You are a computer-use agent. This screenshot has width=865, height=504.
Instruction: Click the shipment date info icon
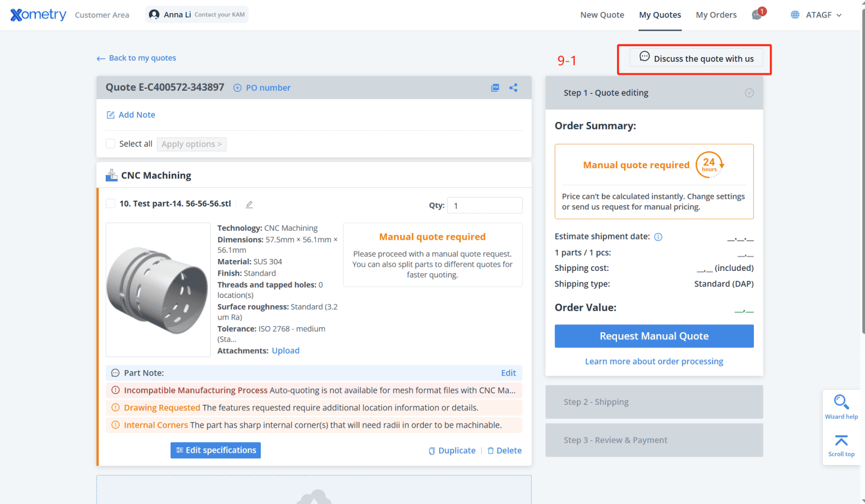tap(658, 237)
